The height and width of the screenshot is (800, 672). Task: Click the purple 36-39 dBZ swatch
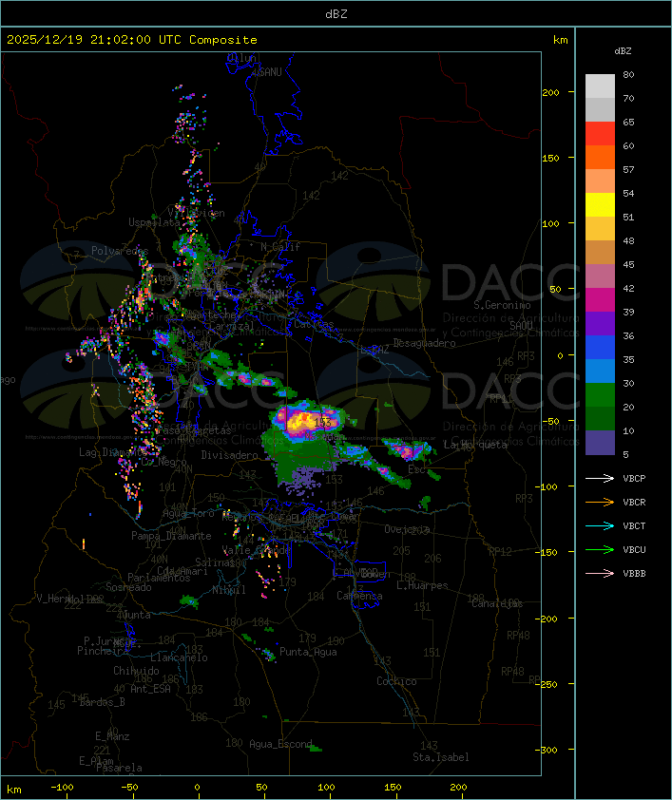pyautogui.click(x=600, y=323)
